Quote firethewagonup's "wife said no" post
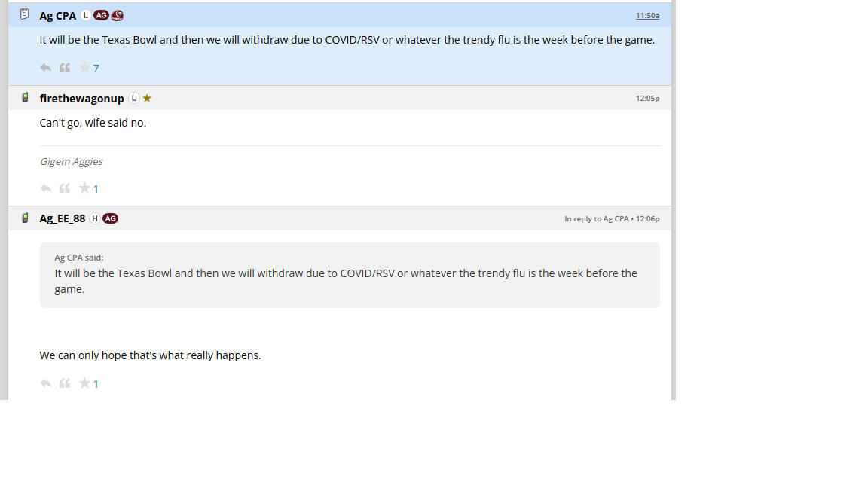 coord(65,188)
